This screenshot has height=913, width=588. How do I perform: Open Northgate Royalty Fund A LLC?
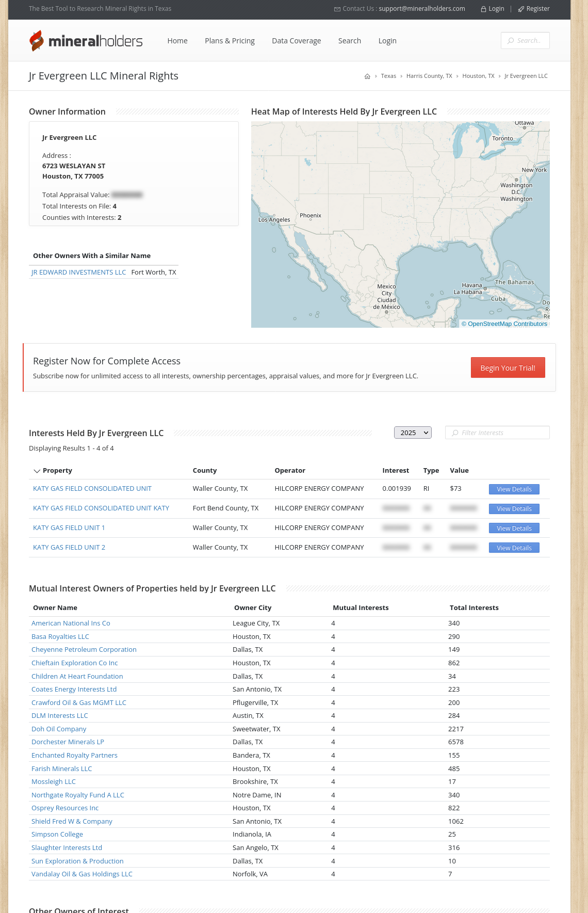pyautogui.click(x=78, y=795)
